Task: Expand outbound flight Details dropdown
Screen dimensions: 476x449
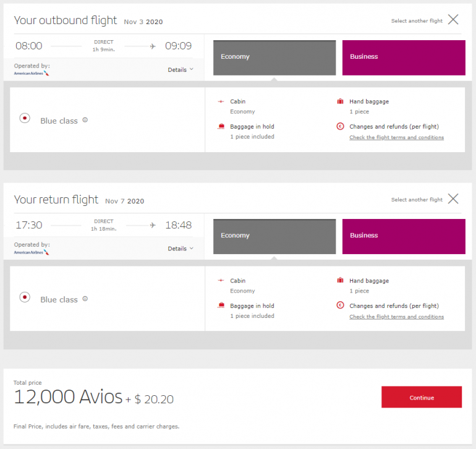Action: [x=181, y=70]
